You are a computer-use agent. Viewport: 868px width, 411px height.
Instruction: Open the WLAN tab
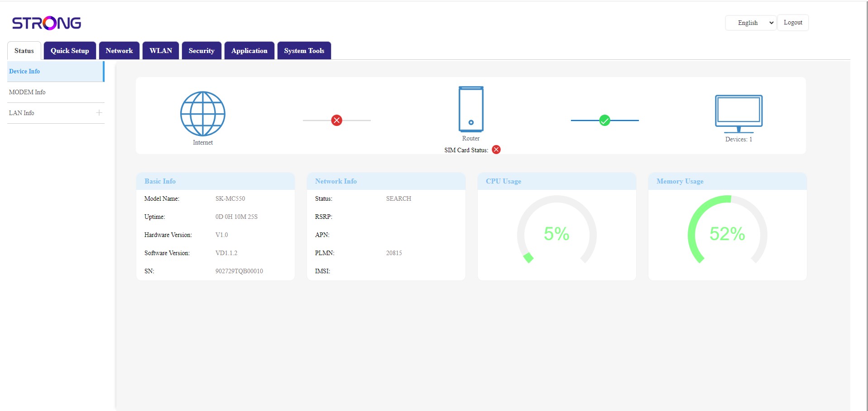pyautogui.click(x=161, y=51)
